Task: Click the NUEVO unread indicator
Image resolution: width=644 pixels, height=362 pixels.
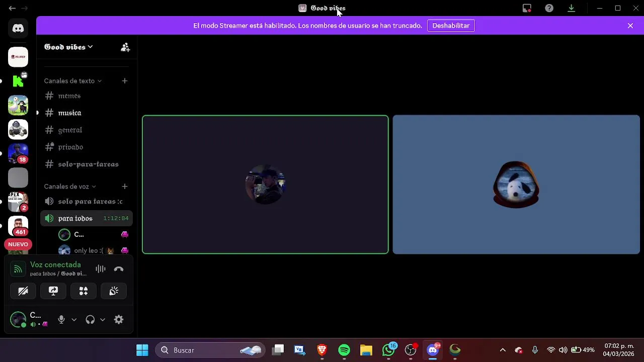Action: (18, 244)
